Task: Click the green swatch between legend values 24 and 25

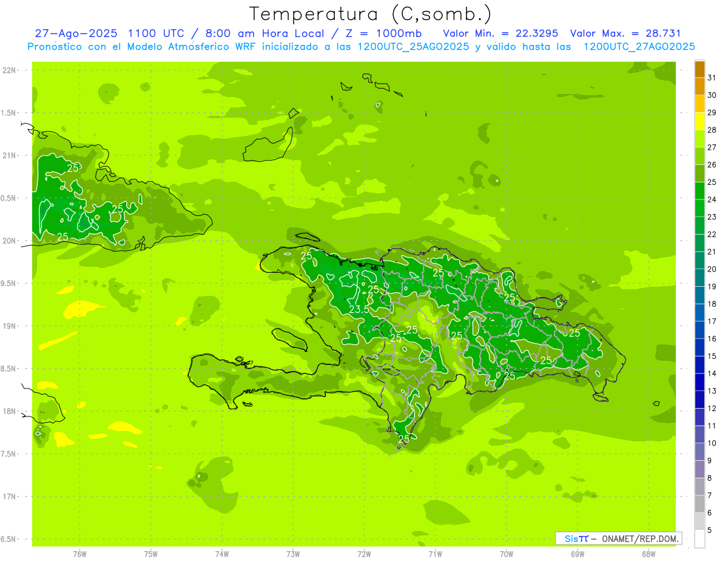Action: coord(699,190)
